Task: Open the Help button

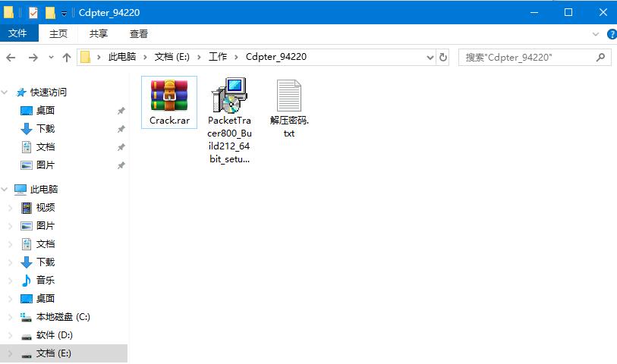Action: [612, 34]
